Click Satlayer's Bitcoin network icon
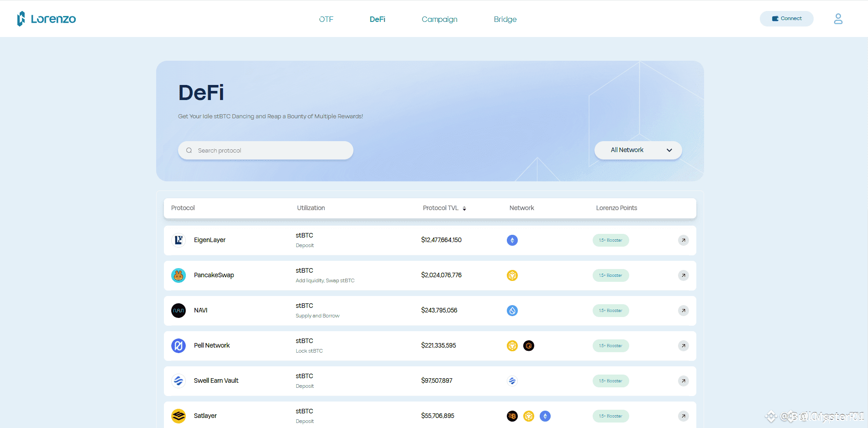Image resolution: width=868 pixels, height=428 pixels. (x=512, y=416)
